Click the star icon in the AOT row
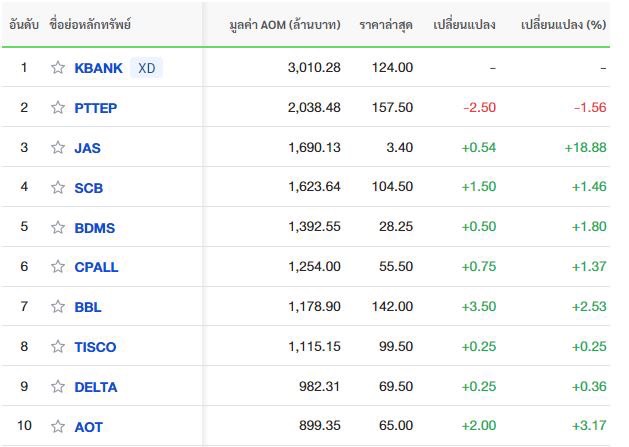Screen dimensions: 629x447 [x=58, y=426]
